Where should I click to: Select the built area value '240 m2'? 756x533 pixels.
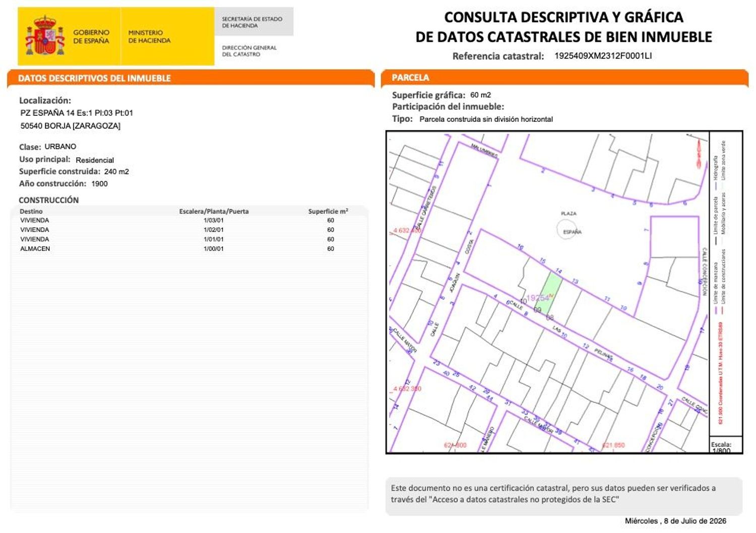pos(116,172)
